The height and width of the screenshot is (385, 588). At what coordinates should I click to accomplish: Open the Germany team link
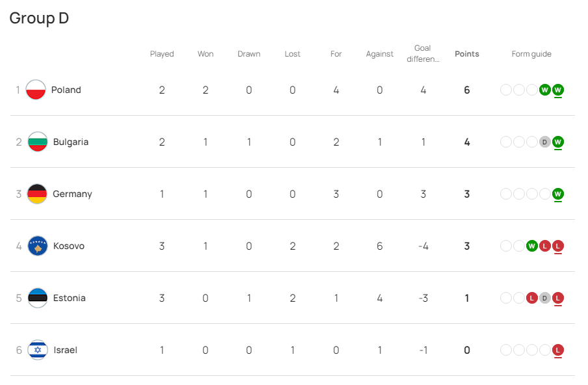pyautogui.click(x=72, y=194)
